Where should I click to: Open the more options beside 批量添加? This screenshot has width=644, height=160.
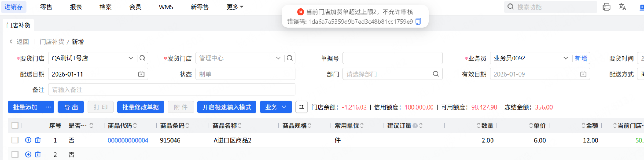tap(48, 107)
